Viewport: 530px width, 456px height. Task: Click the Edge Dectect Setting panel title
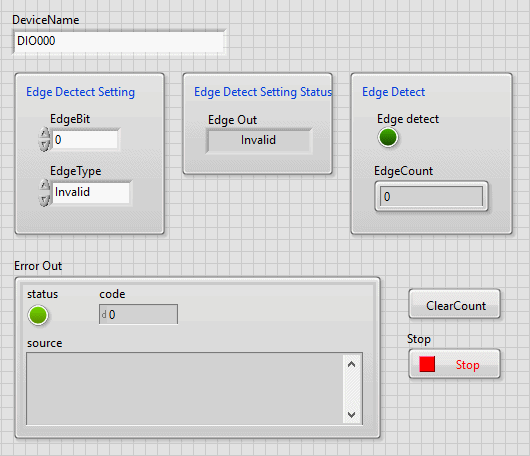pyautogui.click(x=80, y=92)
